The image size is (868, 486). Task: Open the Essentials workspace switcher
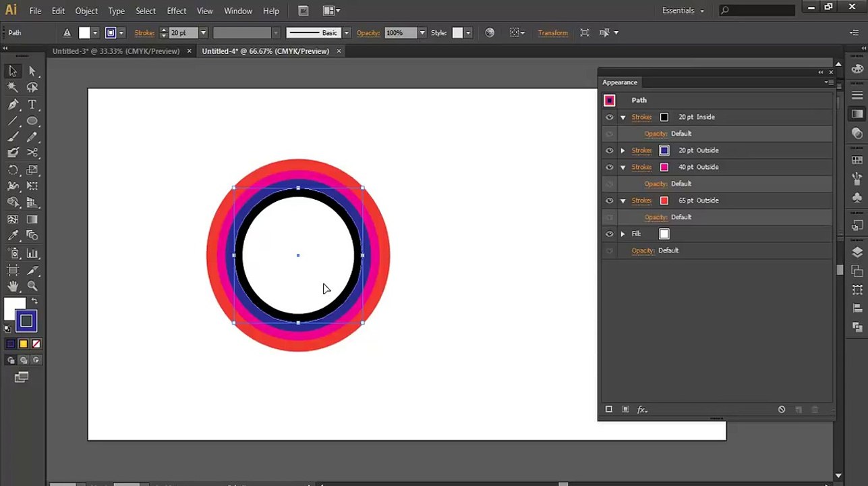point(683,11)
